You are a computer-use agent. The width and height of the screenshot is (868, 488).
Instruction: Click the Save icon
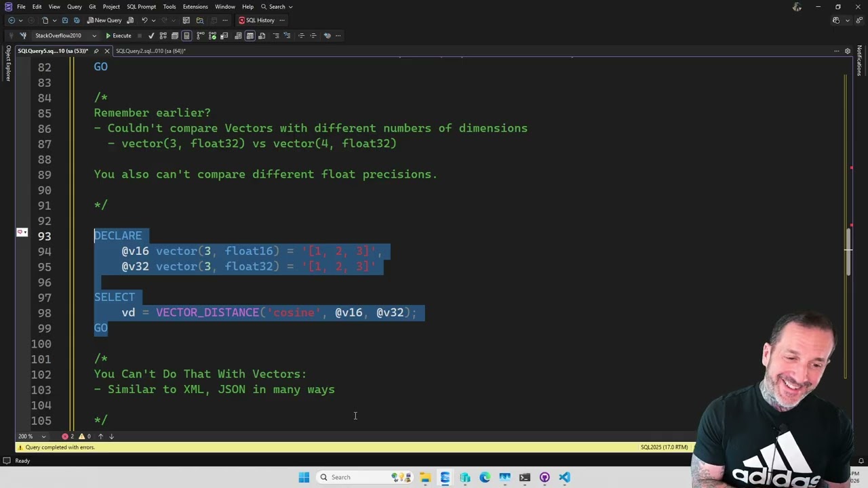click(x=65, y=20)
